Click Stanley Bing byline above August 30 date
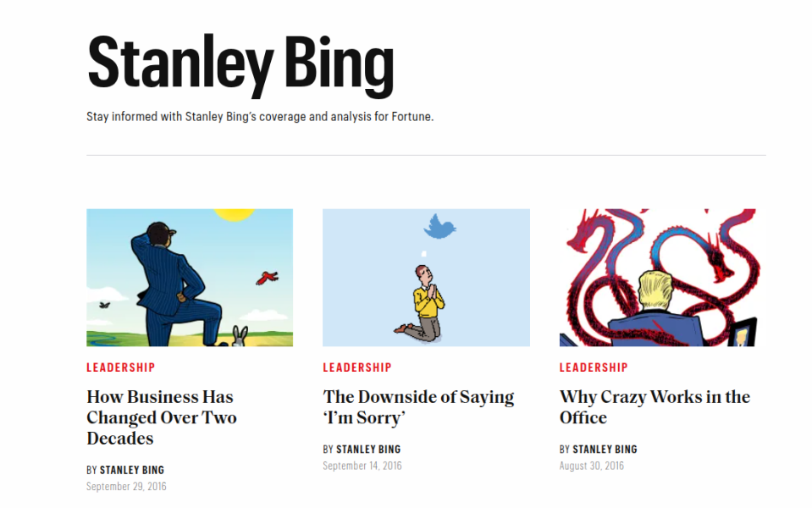This screenshot has height=508, width=812. pos(605,450)
